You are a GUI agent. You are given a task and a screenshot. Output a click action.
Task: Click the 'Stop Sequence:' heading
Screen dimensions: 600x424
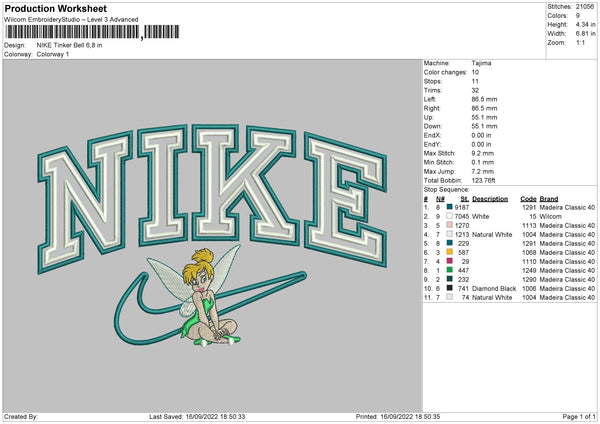(x=446, y=189)
